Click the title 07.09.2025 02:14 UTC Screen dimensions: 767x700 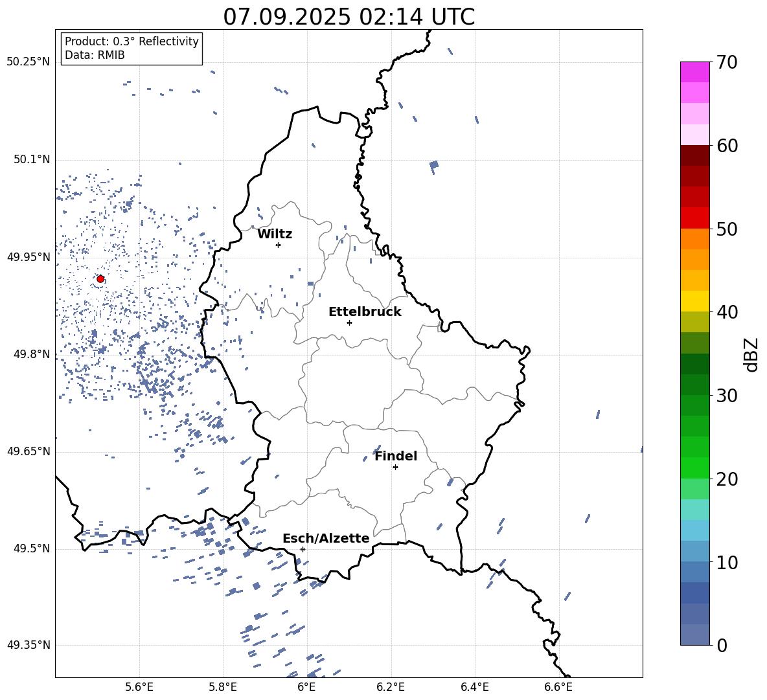pyautogui.click(x=349, y=16)
